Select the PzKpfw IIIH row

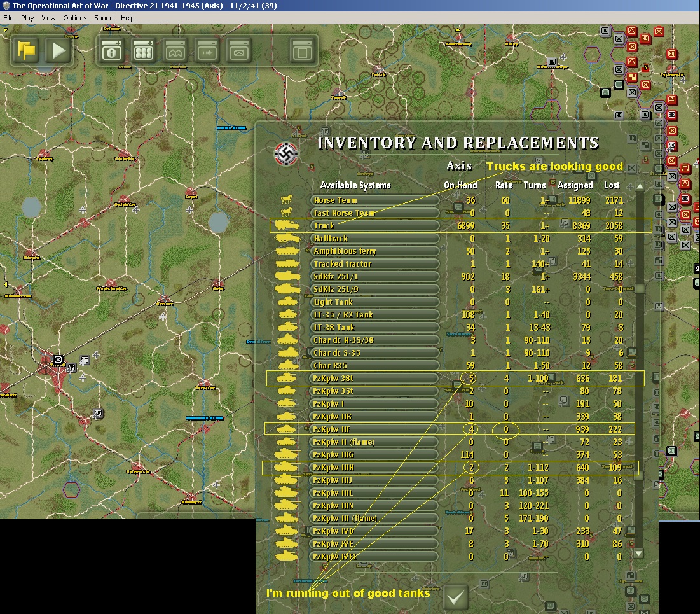pyautogui.click(x=374, y=468)
